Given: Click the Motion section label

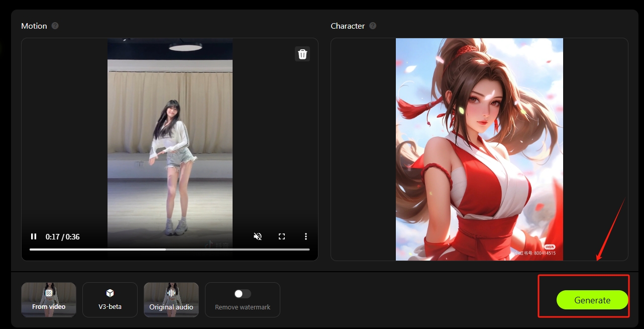Looking at the screenshot, I should [x=34, y=26].
